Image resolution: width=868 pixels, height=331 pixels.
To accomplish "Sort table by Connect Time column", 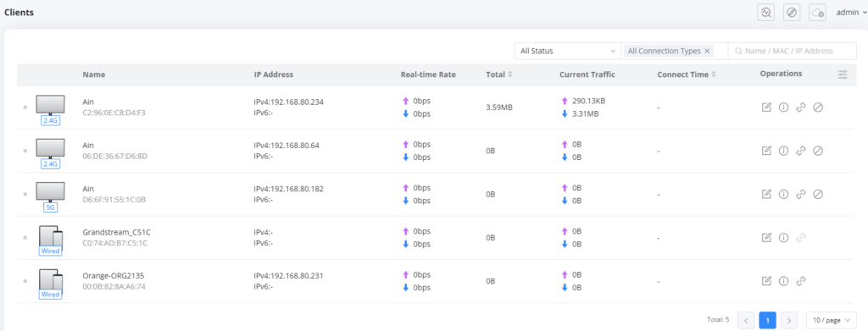I will tap(714, 74).
